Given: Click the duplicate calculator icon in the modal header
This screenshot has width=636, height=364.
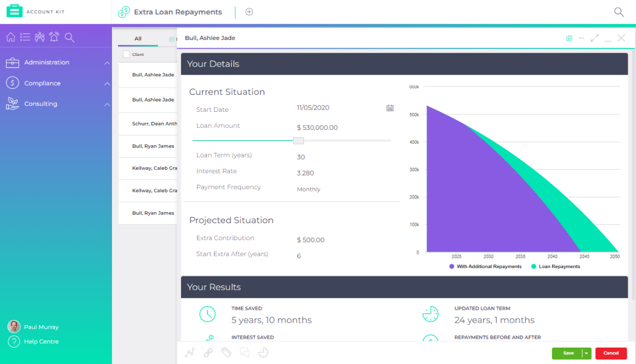Looking at the screenshot, I should tap(569, 38).
